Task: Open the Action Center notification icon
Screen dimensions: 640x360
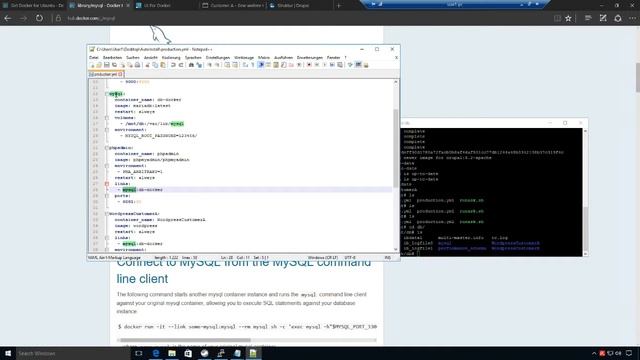Action: point(629,353)
